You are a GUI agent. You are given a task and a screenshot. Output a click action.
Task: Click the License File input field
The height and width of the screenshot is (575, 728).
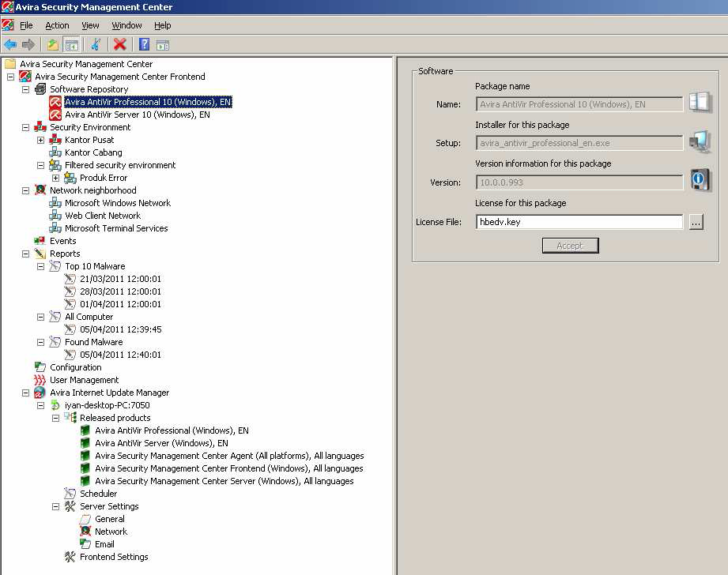tap(579, 222)
